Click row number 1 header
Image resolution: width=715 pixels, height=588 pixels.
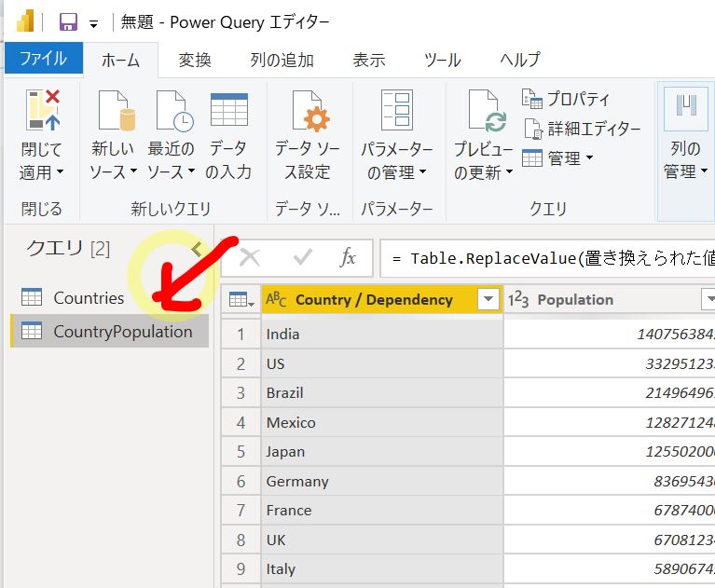pyautogui.click(x=241, y=335)
